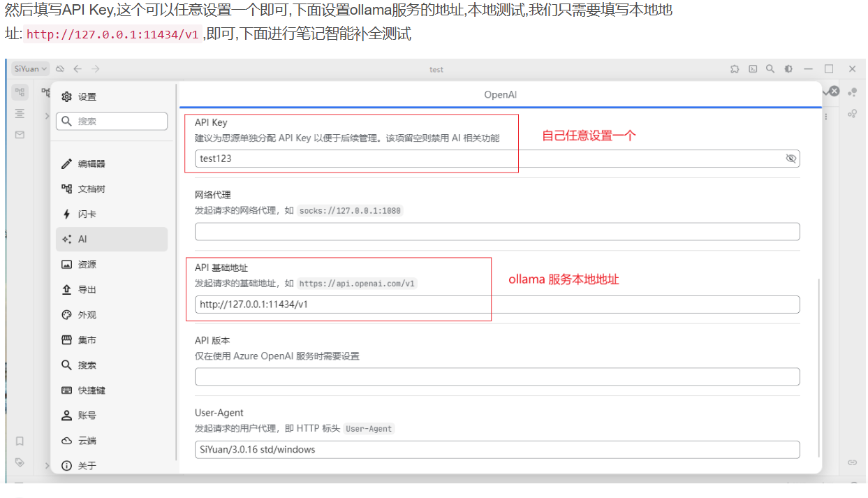Viewport: 868px width, 498px height.
Task: Click the socks://127.0.0.1:1080 example text
Action: tap(350, 210)
